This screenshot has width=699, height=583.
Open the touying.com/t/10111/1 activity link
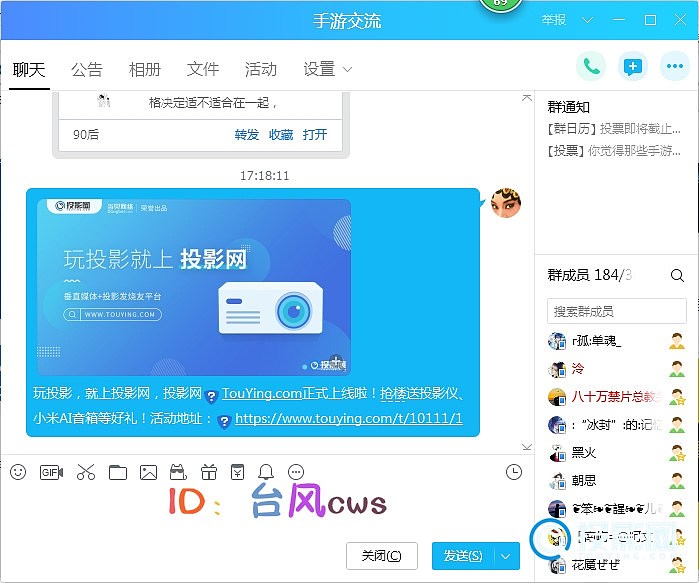(349, 419)
